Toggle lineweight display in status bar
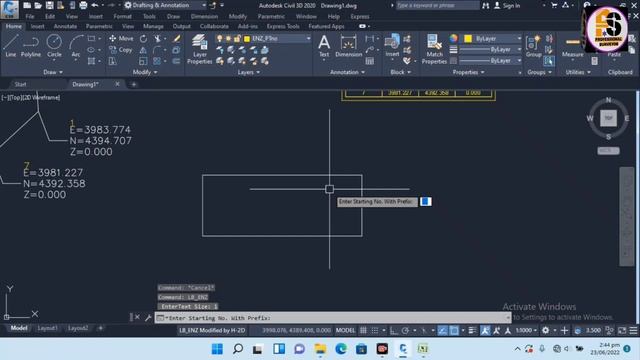 point(472,330)
